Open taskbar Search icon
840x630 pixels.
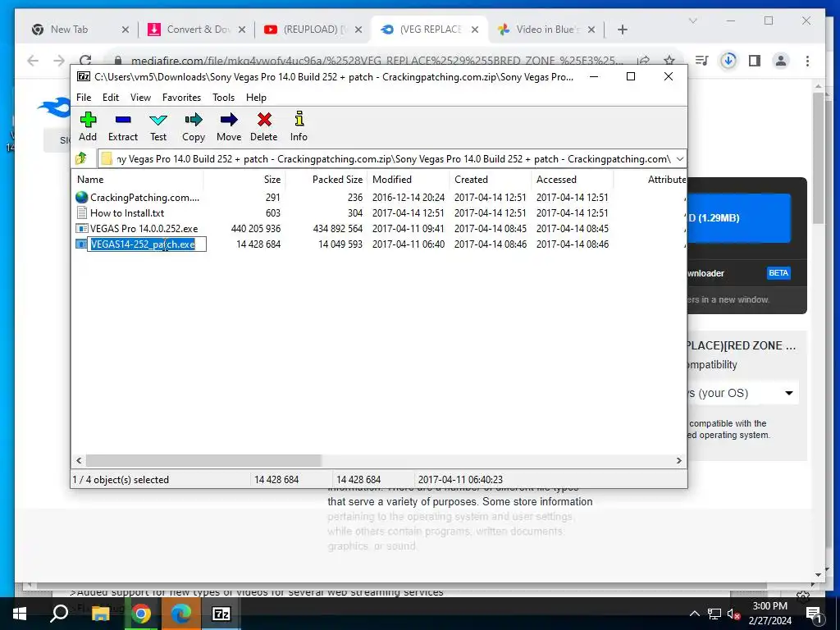coord(59,614)
